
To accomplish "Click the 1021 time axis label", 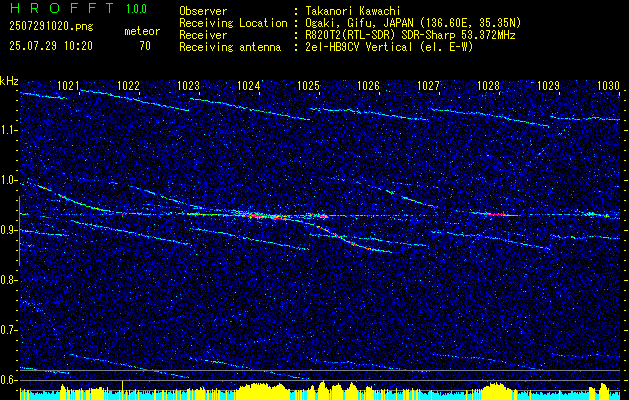I will (68, 85).
